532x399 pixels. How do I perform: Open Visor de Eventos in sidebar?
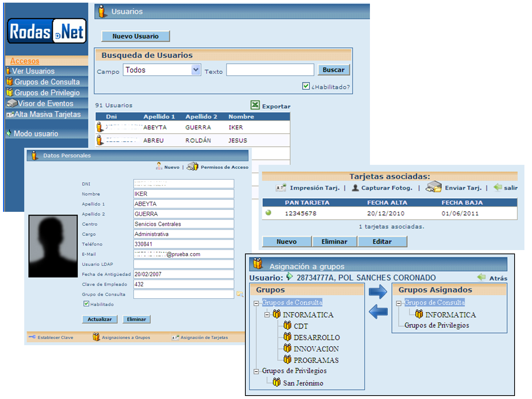(45, 103)
